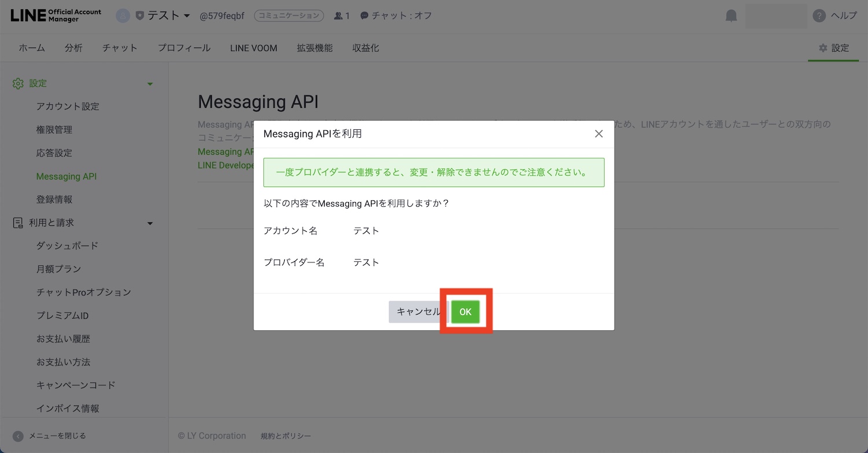
Task: Click the account avatar beside テスト
Action: 123,16
